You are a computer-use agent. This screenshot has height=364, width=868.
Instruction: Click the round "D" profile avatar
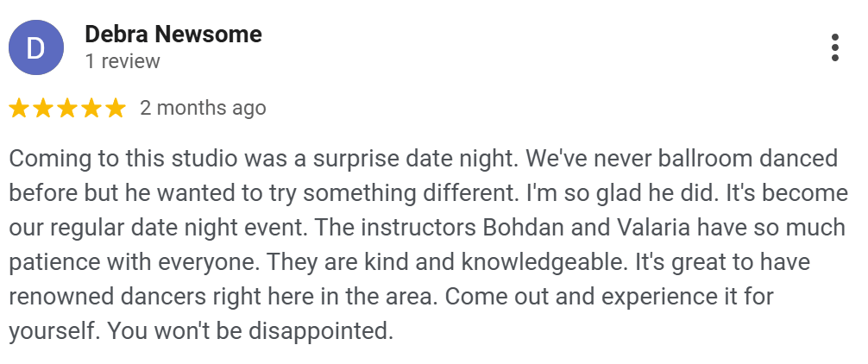[x=36, y=47]
